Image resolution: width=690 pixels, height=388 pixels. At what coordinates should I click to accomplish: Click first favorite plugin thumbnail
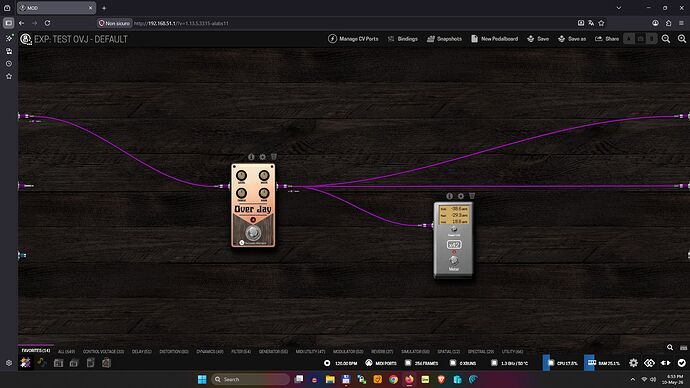point(26,363)
